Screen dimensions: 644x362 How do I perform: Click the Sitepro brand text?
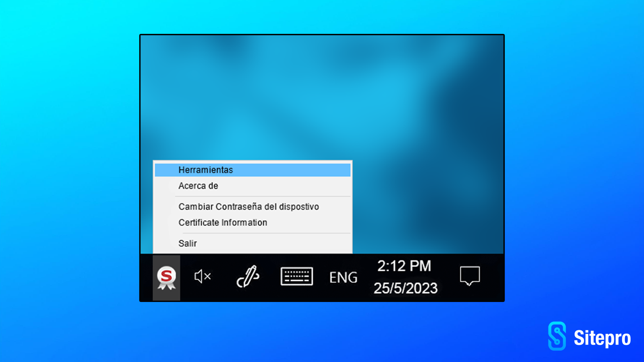pos(602,338)
